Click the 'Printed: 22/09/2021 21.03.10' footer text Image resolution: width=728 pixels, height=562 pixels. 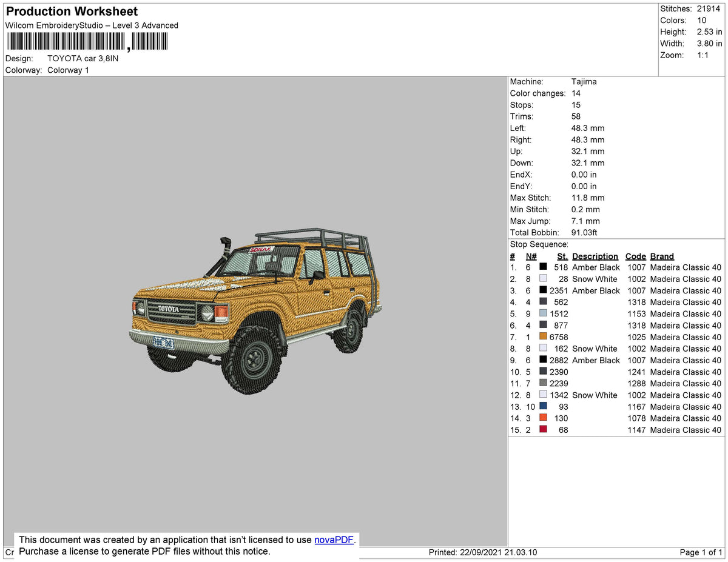tap(483, 552)
